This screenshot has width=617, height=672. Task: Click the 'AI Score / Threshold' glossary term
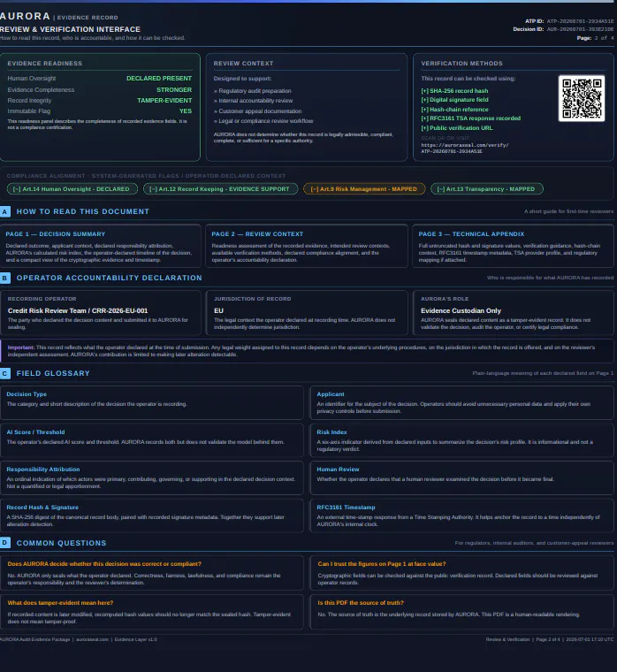coord(35,432)
